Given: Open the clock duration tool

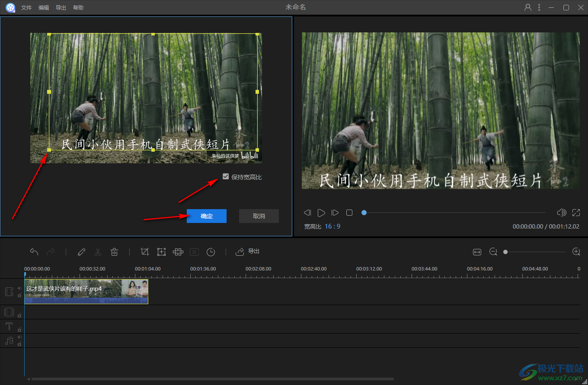Looking at the screenshot, I should tap(211, 252).
